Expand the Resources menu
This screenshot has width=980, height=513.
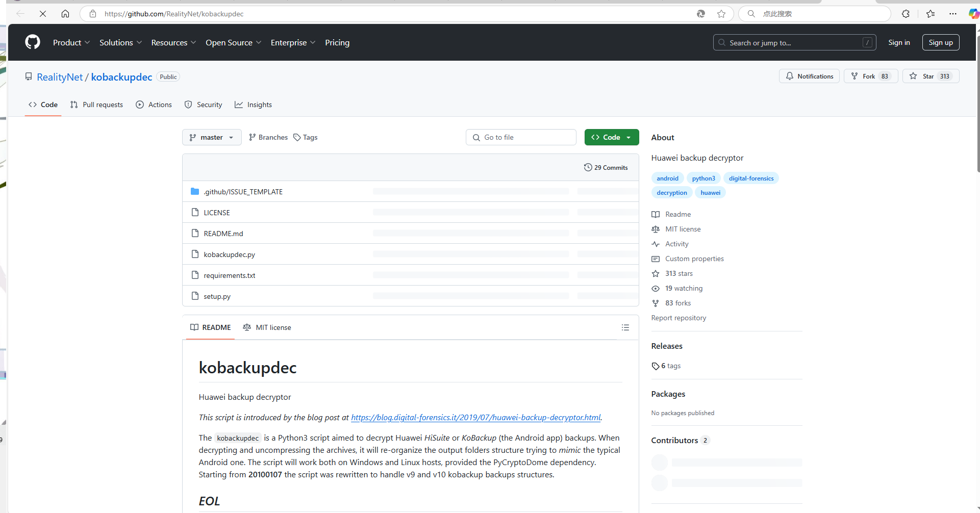coord(173,43)
